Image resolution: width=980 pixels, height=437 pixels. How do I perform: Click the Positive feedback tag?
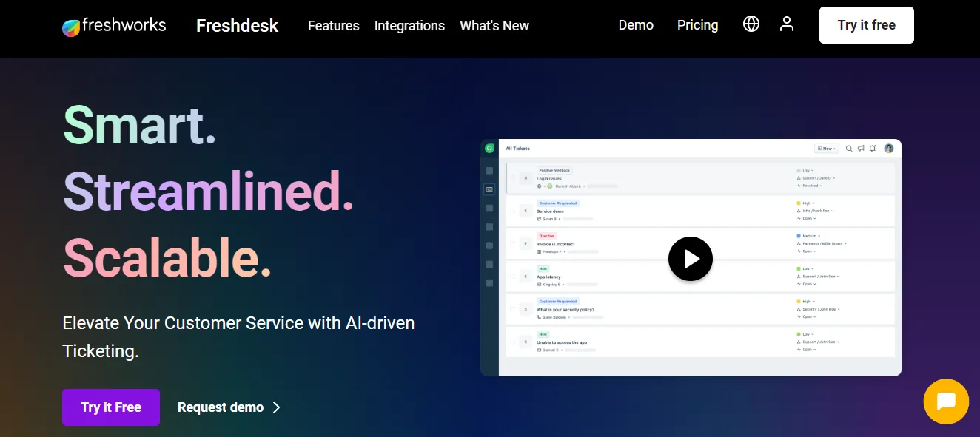[554, 170]
